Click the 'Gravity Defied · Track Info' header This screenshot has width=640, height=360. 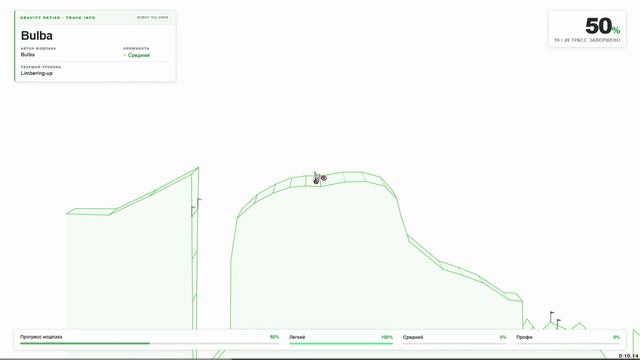[x=58, y=18]
